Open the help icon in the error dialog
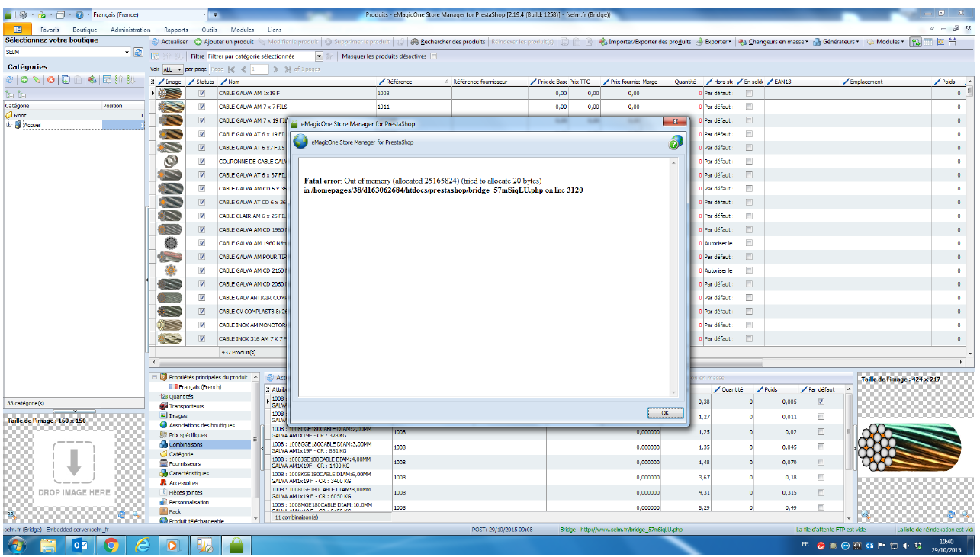The width and height of the screenshot is (980, 557). 676,142
